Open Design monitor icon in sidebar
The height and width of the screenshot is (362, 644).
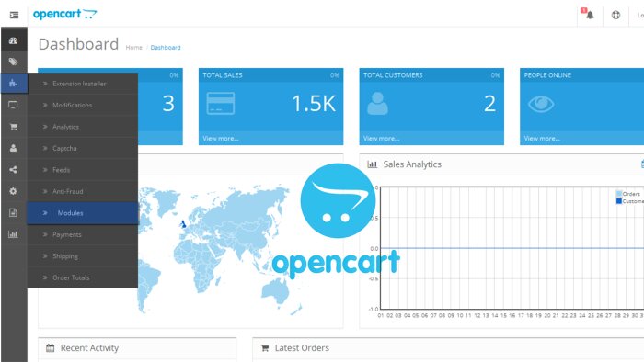(13, 105)
